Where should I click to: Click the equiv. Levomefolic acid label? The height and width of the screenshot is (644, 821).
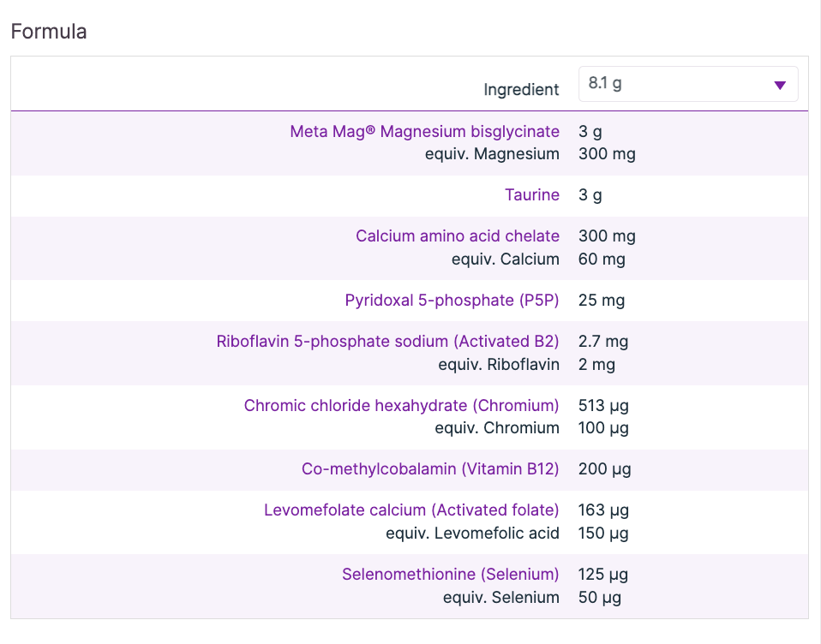click(x=472, y=534)
